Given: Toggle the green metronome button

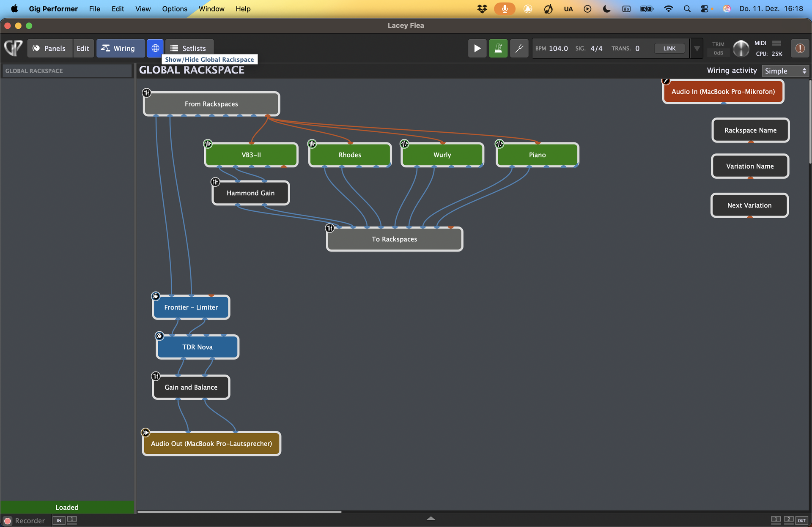Looking at the screenshot, I should (x=498, y=48).
